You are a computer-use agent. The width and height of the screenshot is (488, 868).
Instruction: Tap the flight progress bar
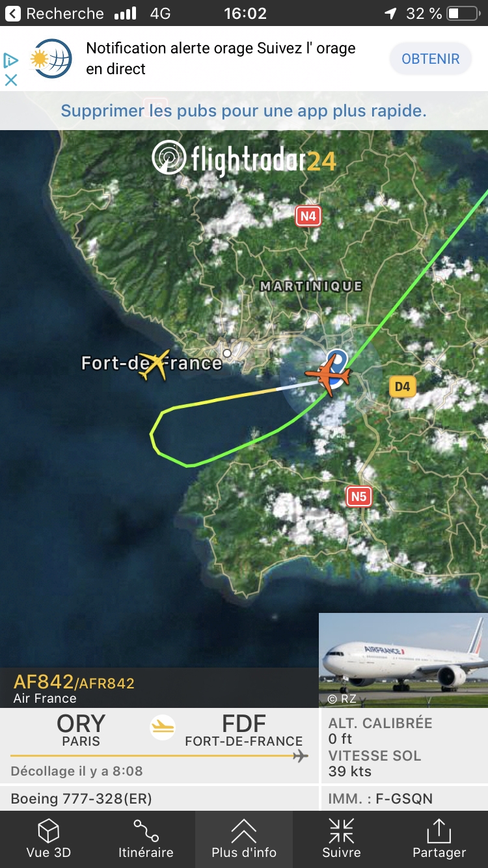click(x=159, y=756)
